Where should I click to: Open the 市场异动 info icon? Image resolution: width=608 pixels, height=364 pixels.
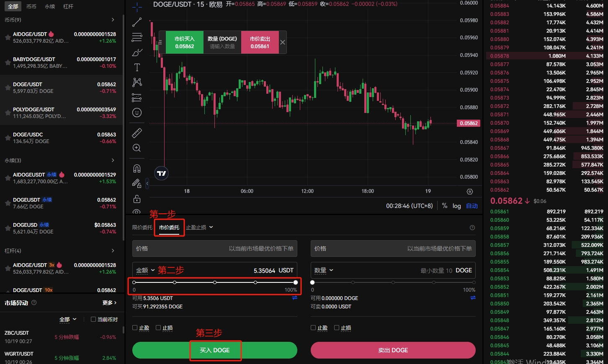pyautogui.click(x=34, y=302)
